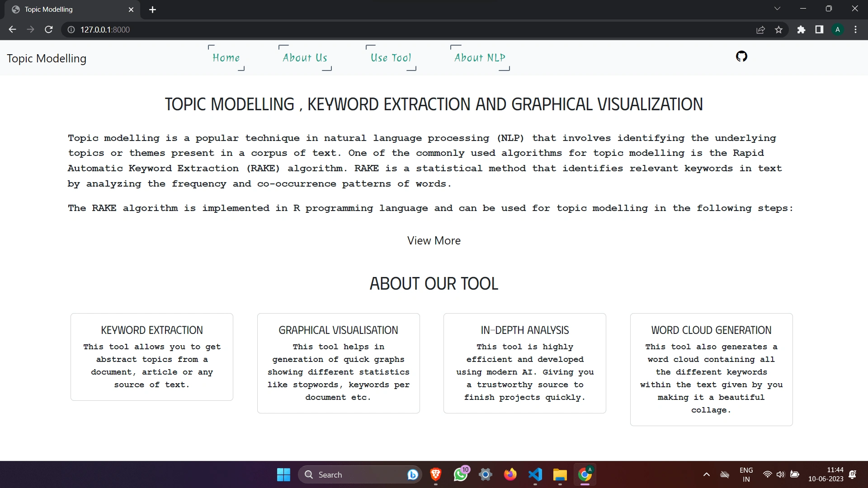868x488 pixels.
Task: Expand article text with View More
Action: 434,240
